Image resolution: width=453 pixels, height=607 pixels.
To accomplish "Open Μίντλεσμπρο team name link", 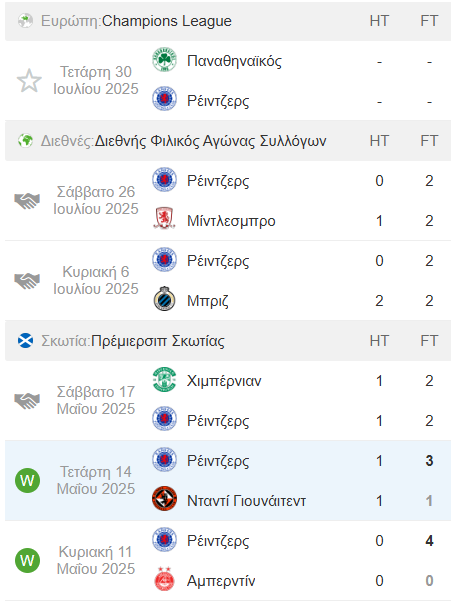I will [x=231, y=221].
